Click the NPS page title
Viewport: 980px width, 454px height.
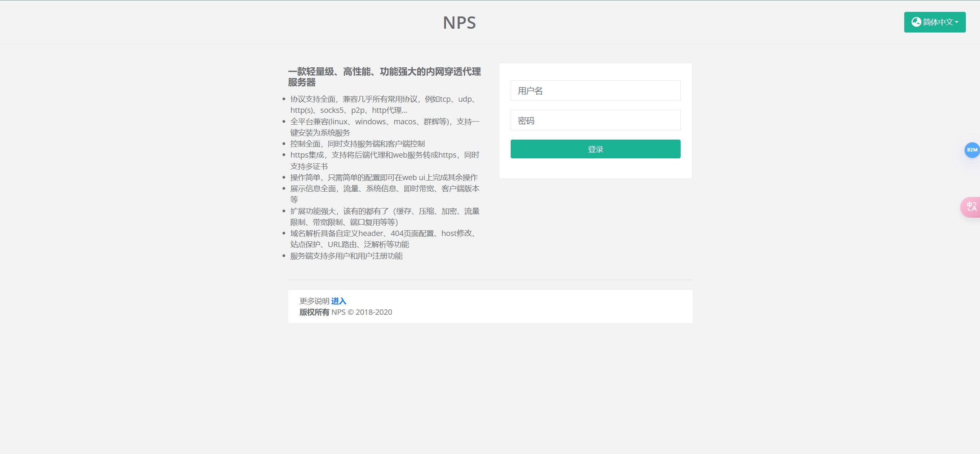tap(459, 23)
